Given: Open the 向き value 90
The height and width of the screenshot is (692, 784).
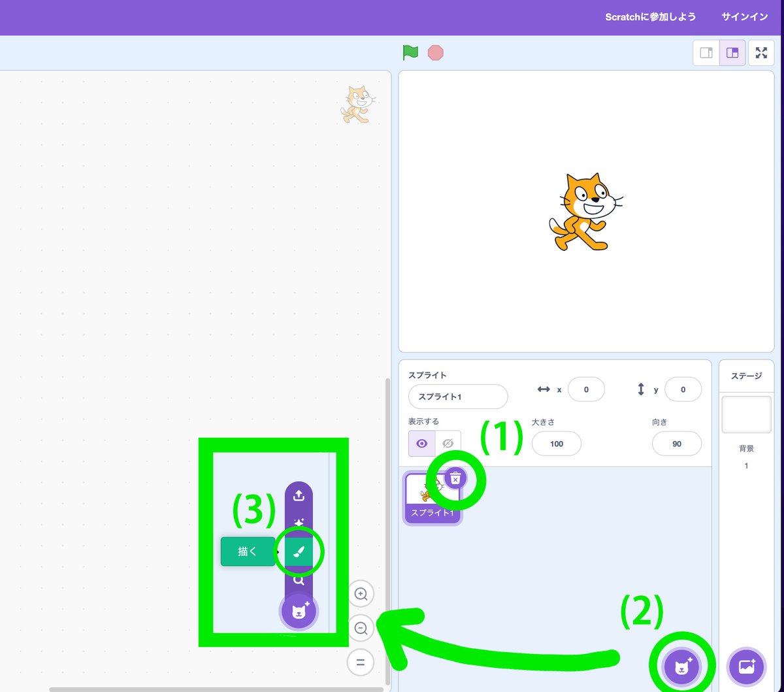Looking at the screenshot, I should 677,444.
